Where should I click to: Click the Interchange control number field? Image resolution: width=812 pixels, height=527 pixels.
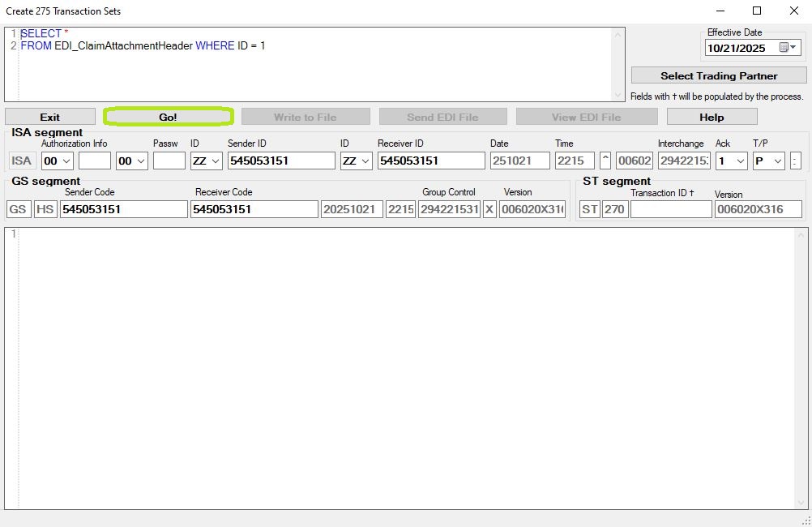pyautogui.click(x=684, y=161)
